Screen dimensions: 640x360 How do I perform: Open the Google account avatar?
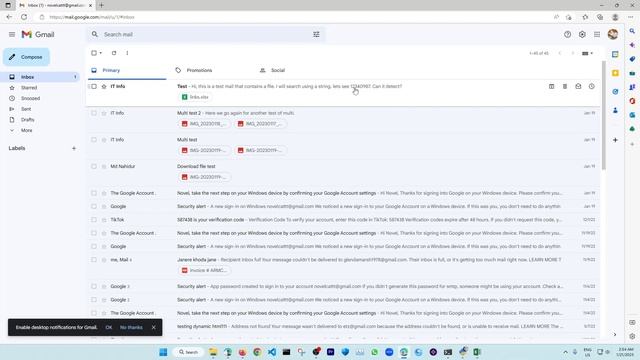point(613,35)
